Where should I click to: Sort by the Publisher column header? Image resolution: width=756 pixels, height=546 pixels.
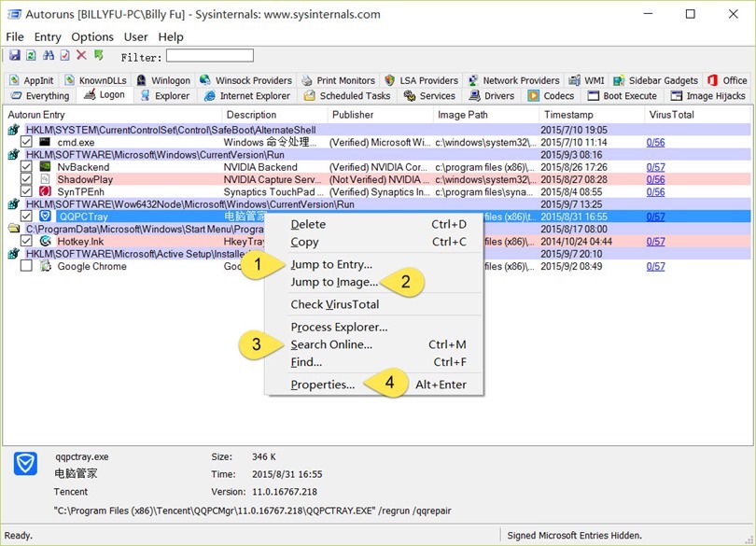pos(380,115)
